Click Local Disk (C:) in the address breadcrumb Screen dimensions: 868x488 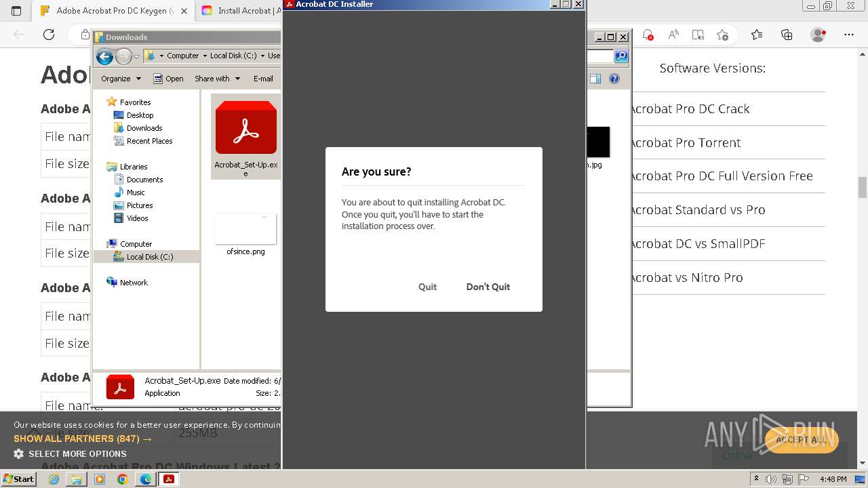pyautogui.click(x=233, y=56)
